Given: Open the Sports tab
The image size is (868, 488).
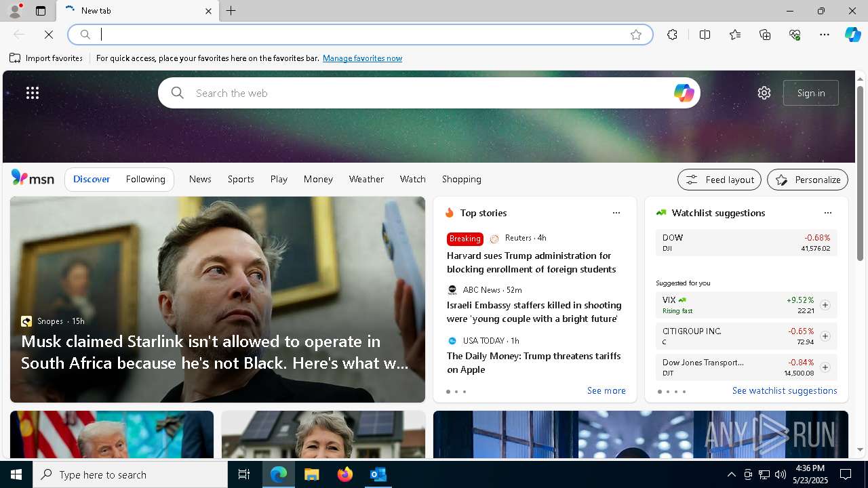Looking at the screenshot, I should (x=241, y=179).
